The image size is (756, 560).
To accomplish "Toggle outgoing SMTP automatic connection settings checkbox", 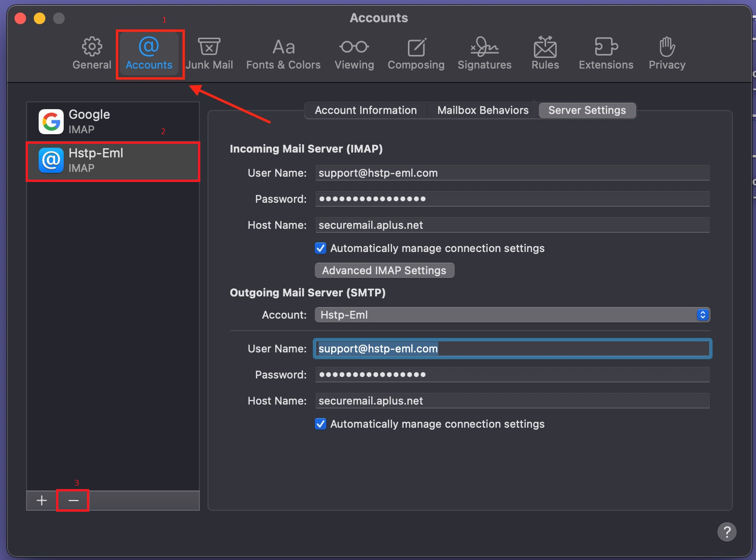I will point(321,424).
